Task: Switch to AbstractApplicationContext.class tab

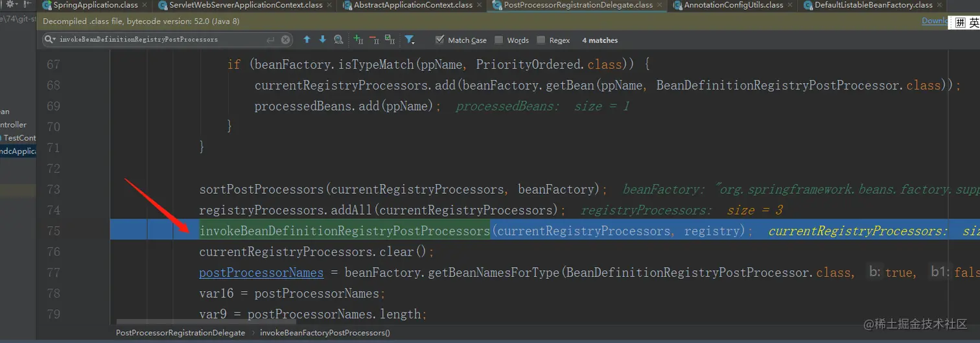Action: tap(413, 5)
